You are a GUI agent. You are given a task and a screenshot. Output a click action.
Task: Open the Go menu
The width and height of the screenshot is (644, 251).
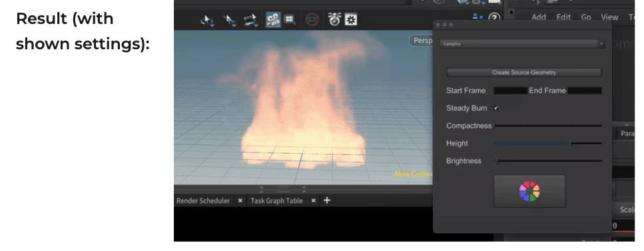pos(586,17)
